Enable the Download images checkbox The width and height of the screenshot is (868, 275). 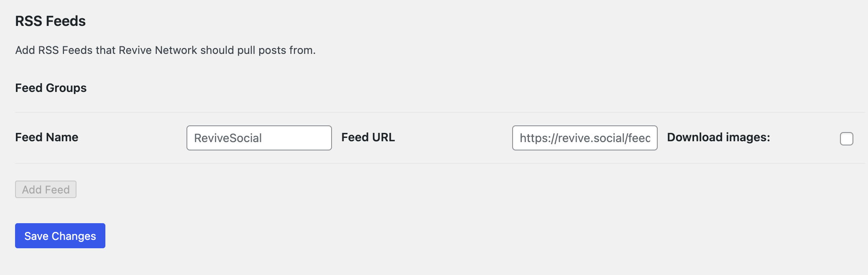click(846, 138)
